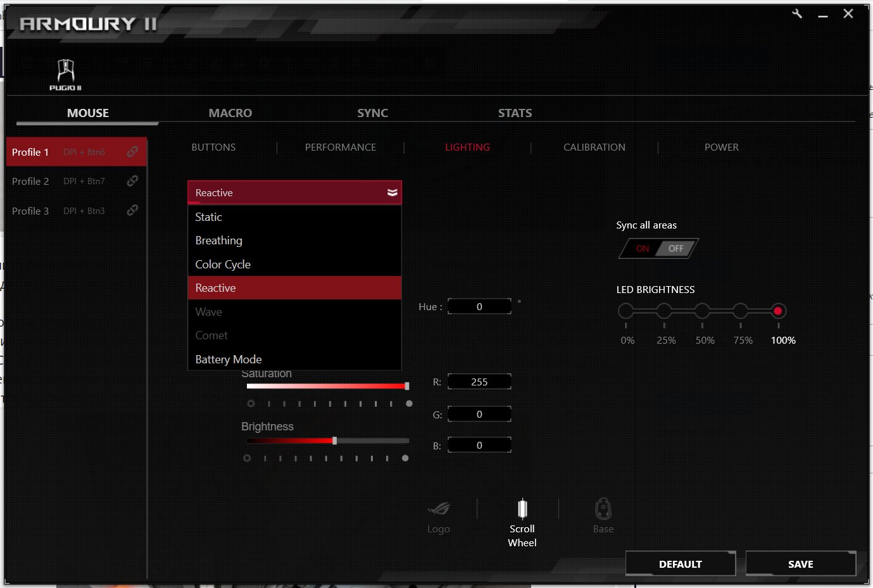Click the Saturation slider handle
This screenshot has width=873, height=588.
click(x=407, y=386)
